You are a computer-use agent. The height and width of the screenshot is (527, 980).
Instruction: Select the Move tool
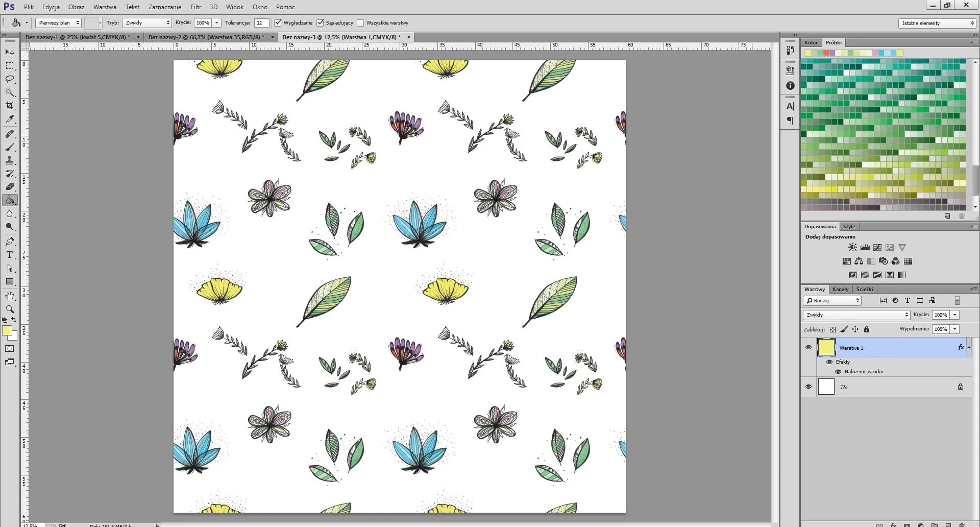10,53
